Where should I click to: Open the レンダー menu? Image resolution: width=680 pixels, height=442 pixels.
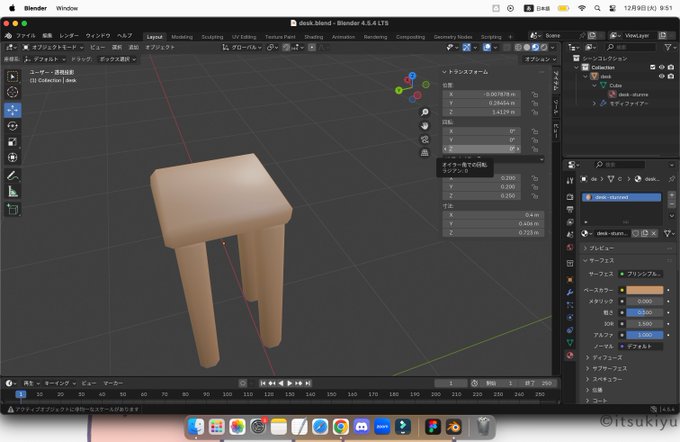click(x=69, y=36)
